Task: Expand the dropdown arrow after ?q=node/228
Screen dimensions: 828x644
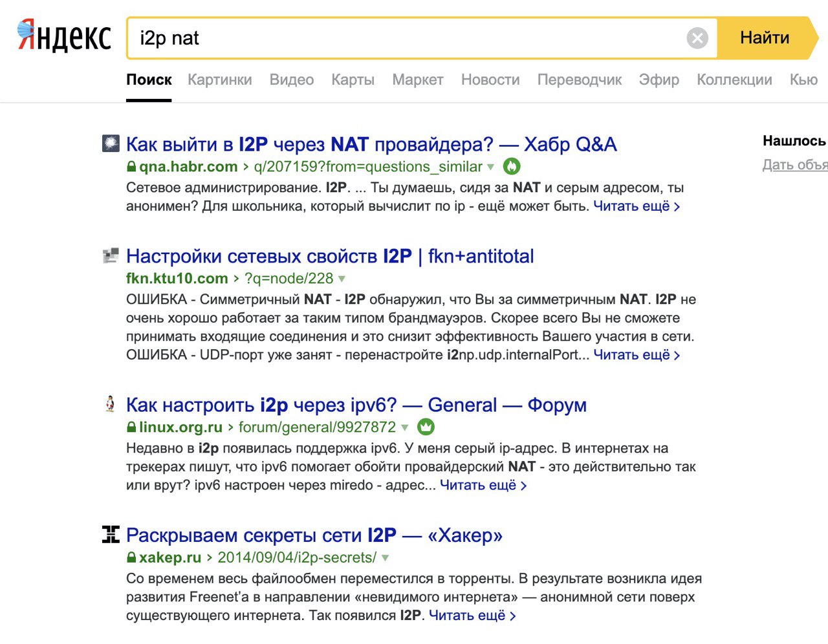Action: pyautogui.click(x=342, y=279)
